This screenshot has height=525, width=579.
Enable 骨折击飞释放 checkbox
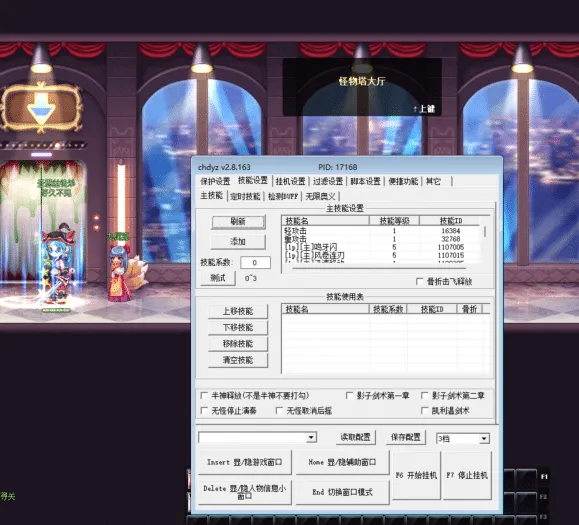point(419,282)
